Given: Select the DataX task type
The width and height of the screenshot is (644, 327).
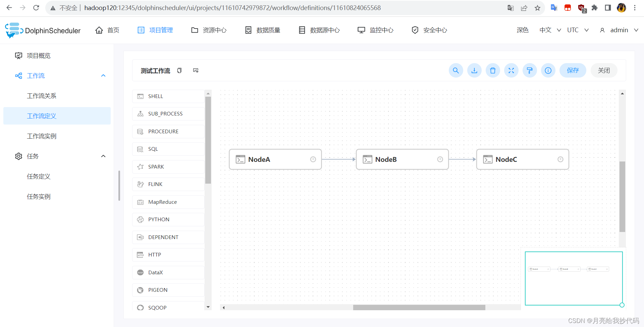Looking at the screenshot, I should point(168,273).
